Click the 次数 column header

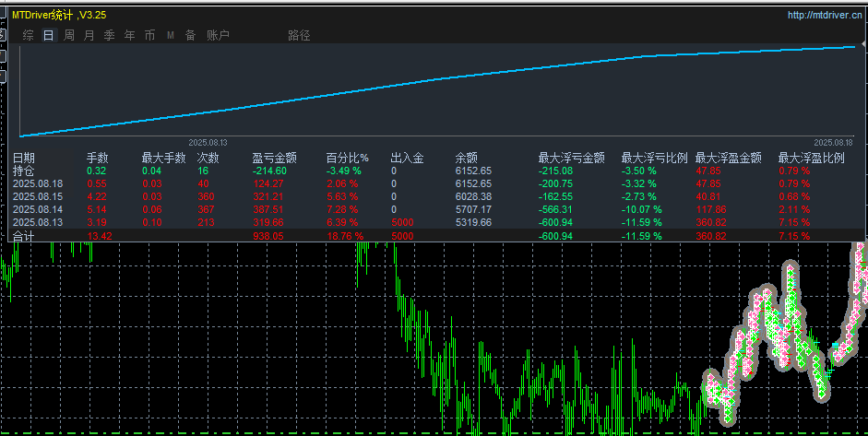(208, 159)
